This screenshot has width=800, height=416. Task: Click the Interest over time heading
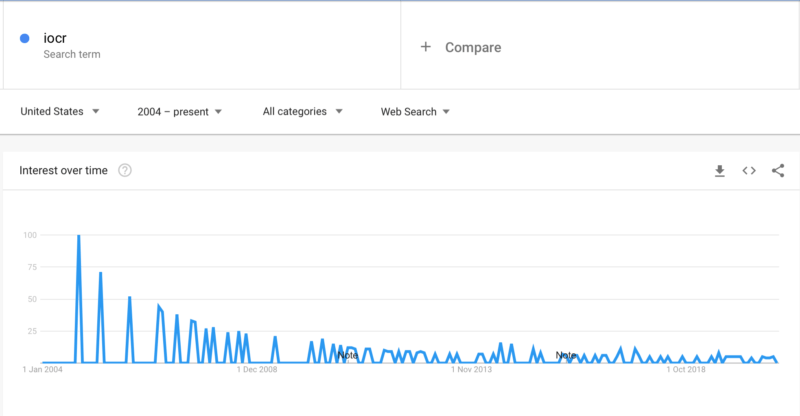tap(63, 170)
